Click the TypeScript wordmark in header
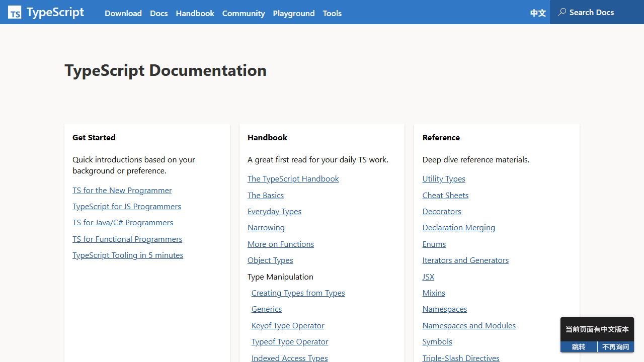 point(55,12)
